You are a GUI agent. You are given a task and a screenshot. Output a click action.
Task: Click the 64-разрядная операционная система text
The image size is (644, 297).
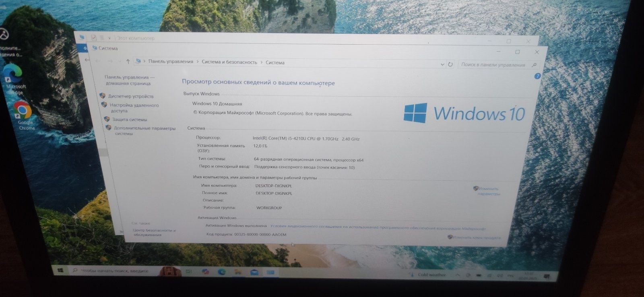coord(309,159)
